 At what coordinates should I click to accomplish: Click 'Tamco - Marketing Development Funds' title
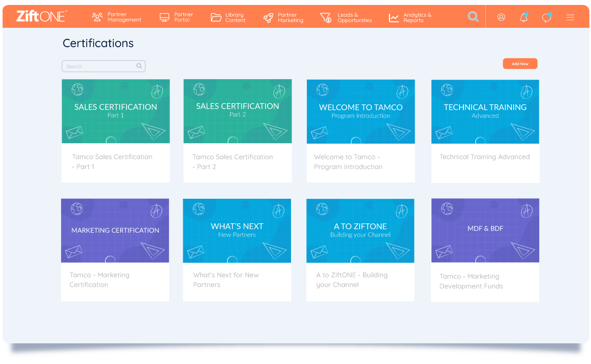point(471,281)
